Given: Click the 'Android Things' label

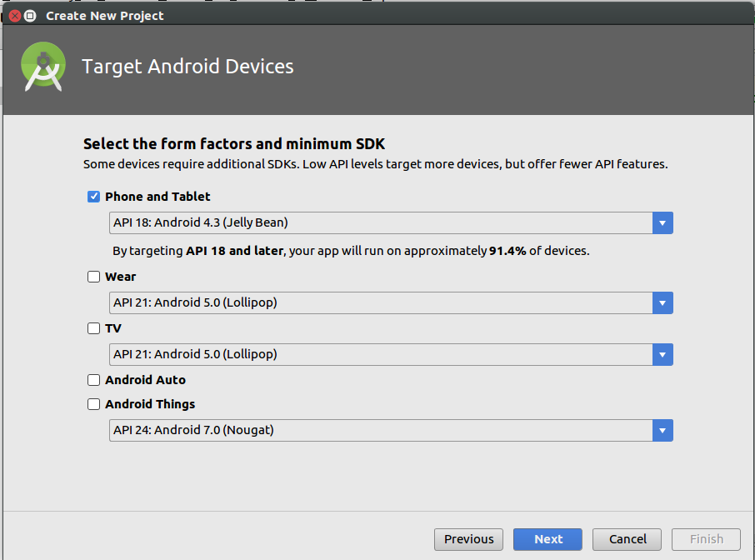Looking at the screenshot, I should 150,404.
